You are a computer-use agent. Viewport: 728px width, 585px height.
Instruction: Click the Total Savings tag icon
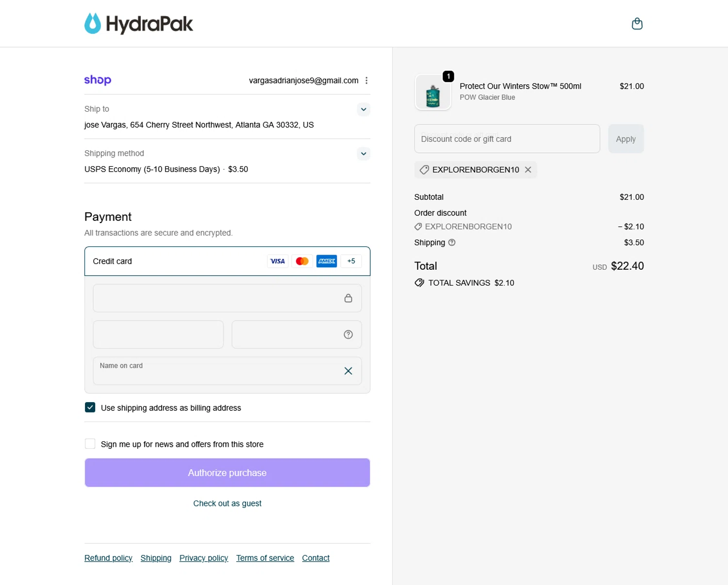(419, 283)
